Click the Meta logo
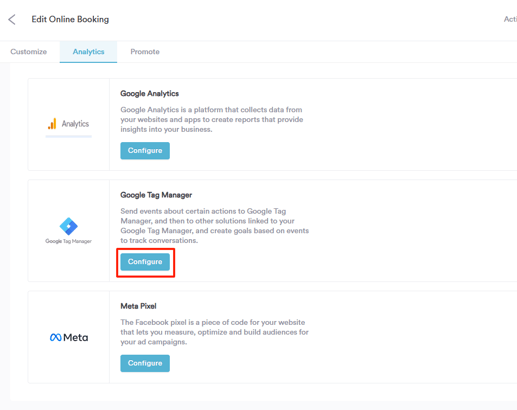Screen dimensions: 517x410 [69, 337]
